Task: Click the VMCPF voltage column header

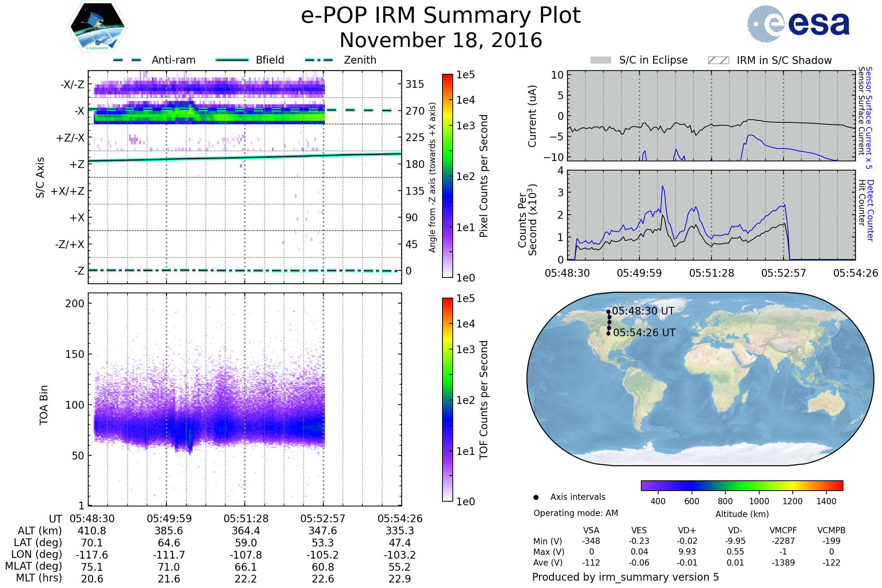Action: (x=783, y=530)
